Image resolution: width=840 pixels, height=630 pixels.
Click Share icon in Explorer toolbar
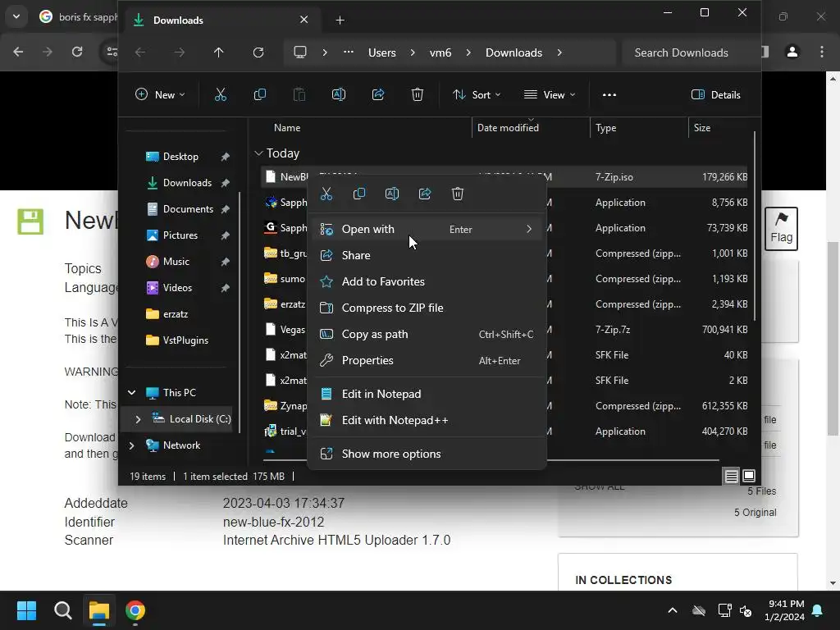(x=378, y=95)
